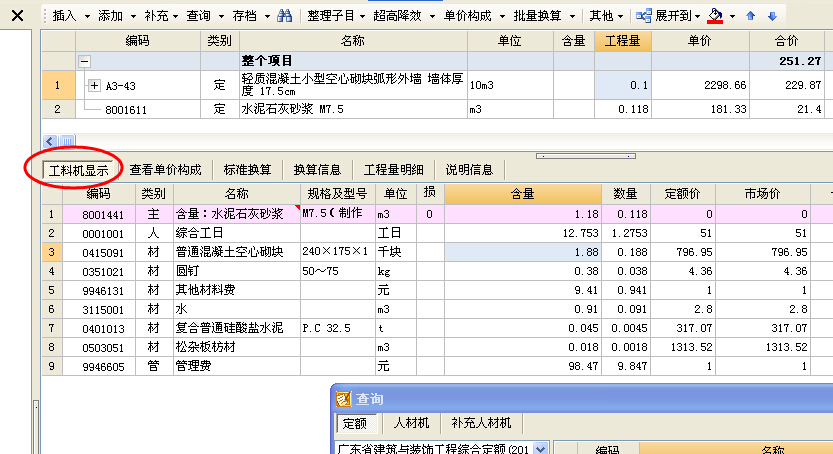Image resolution: width=833 pixels, height=454 pixels.
Task: Select the 人材机 tab in 查询 window
Action: [411, 423]
